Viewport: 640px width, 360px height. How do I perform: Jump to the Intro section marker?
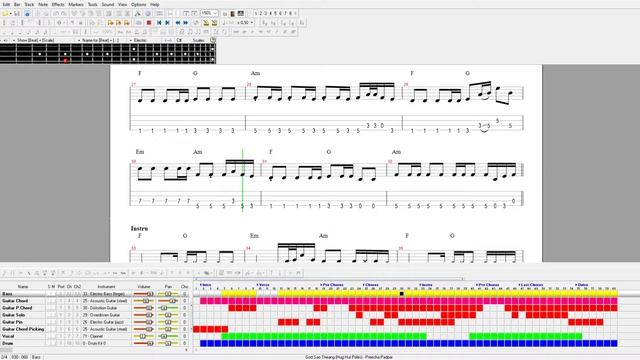205,285
